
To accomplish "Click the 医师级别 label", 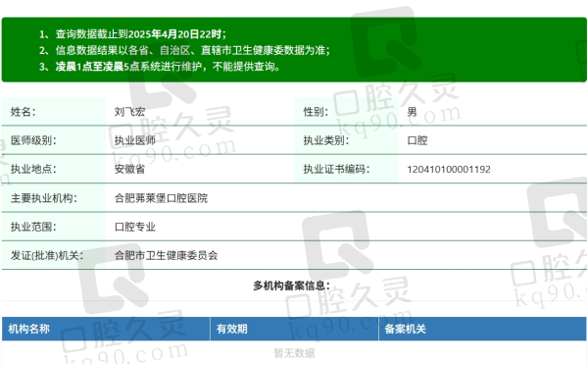I will coord(33,140).
